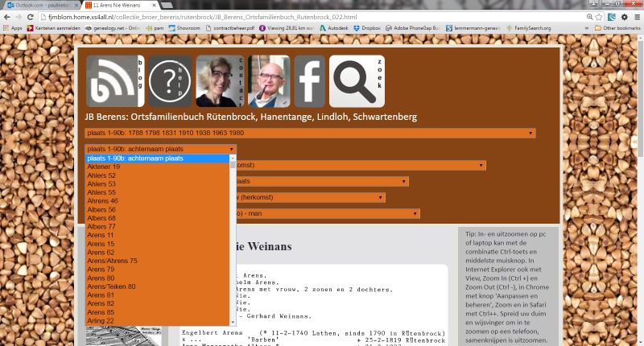
Task: Expand the years 1788 1798 1831 dropdown
Action: tap(310, 133)
